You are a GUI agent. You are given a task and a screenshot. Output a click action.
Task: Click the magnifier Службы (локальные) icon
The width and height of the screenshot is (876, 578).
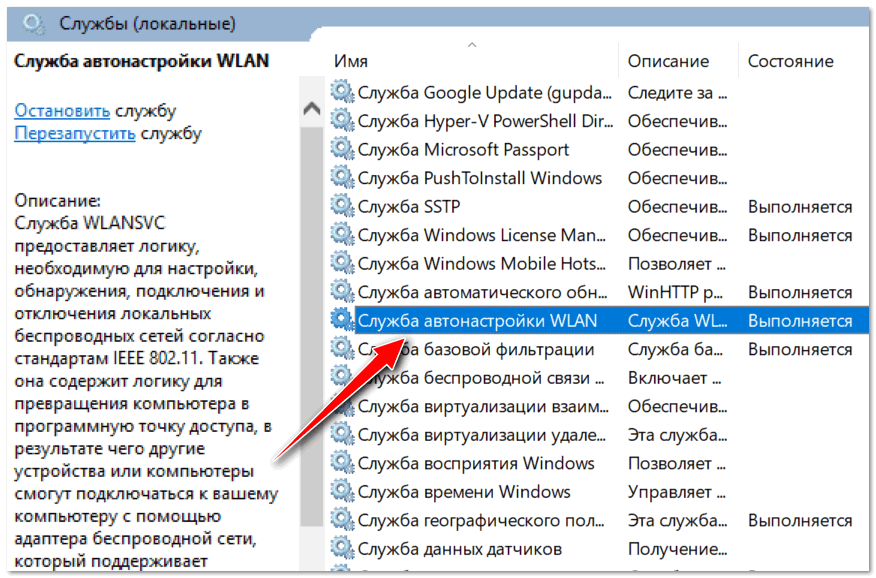point(34,22)
